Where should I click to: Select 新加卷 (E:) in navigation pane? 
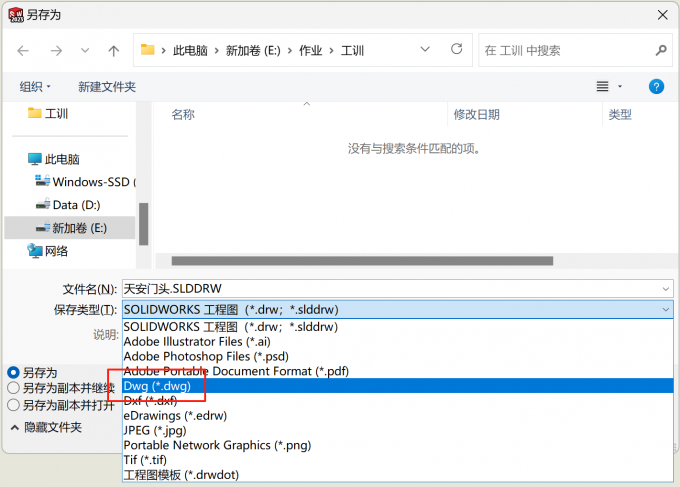pos(71,228)
